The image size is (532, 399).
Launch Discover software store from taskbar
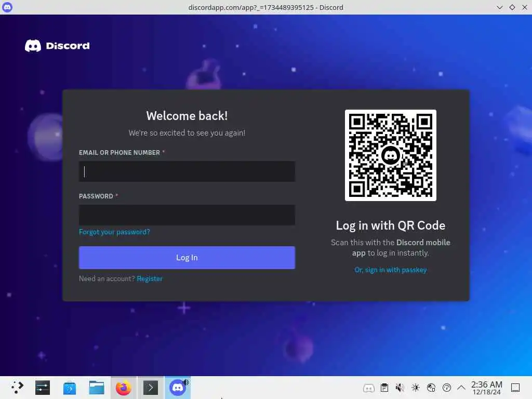tap(70, 388)
